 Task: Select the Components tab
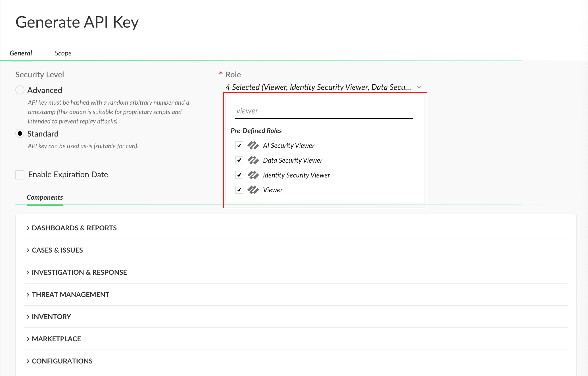pyautogui.click(x=45, y=197)
